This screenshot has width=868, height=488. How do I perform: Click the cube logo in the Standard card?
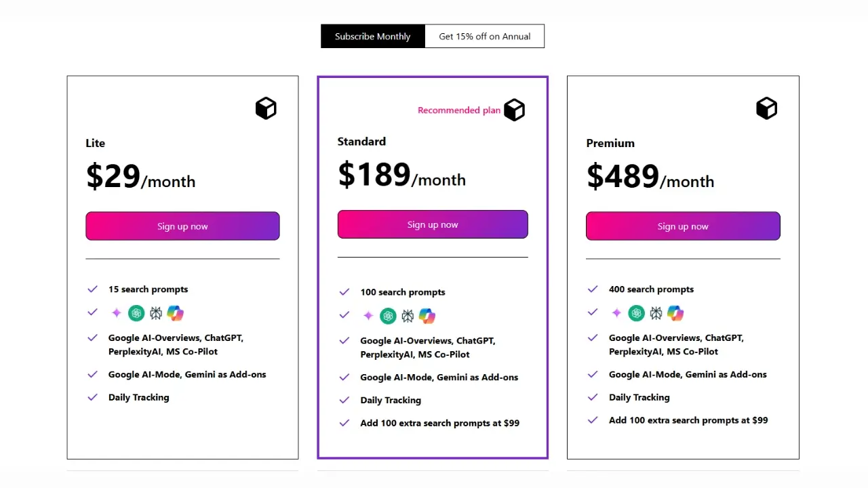[514, 110]
